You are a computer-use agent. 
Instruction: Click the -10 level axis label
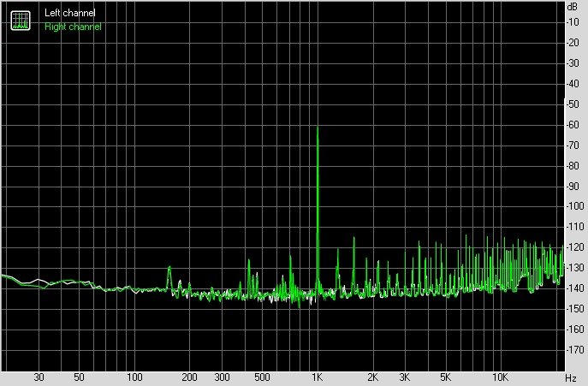[573, 22]
